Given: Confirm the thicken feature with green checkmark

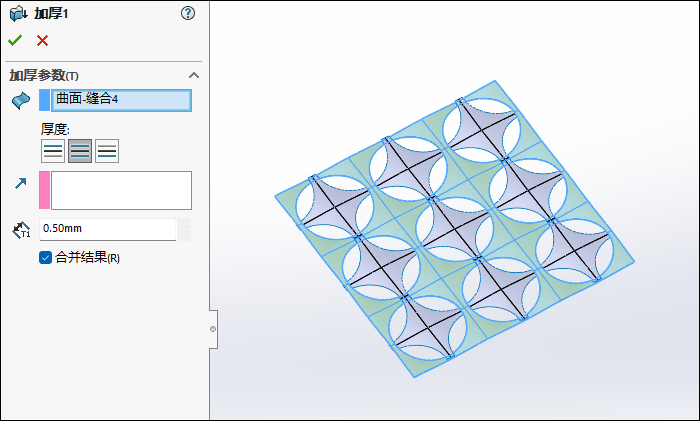Looking at the screenshot, I should point(15,41).
